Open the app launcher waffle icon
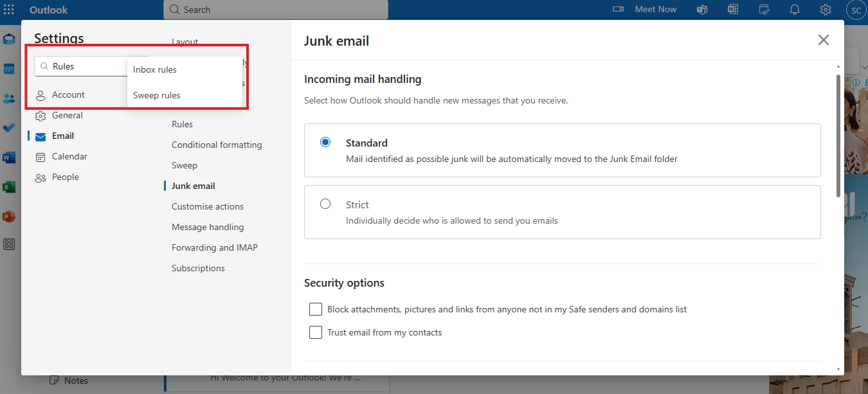This screenshot has height=394, width=868. [9, 10]
